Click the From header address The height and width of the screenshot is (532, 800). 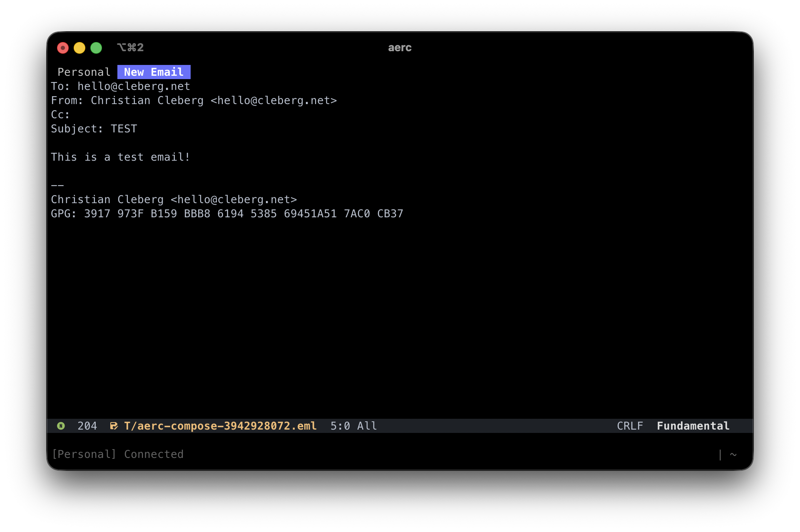click(194, 100)
